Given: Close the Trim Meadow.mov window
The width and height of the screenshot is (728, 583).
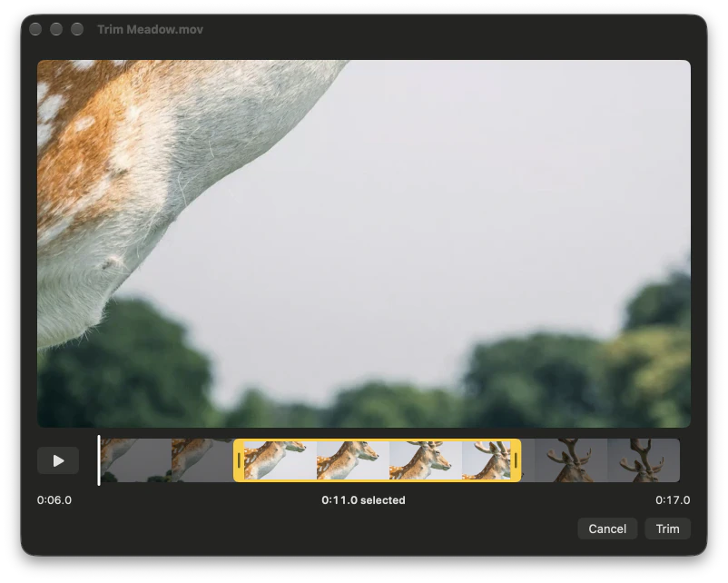Looking at the screenshot, I should click(35, 29).
